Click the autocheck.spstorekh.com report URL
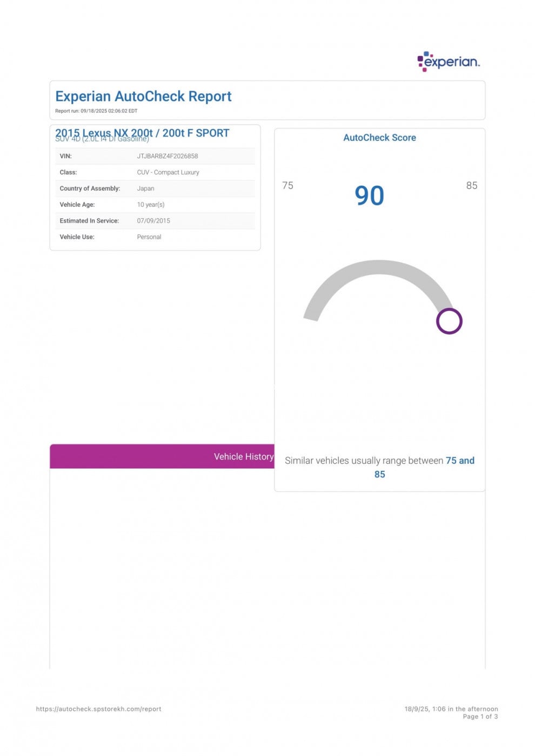 click(98, 709)
